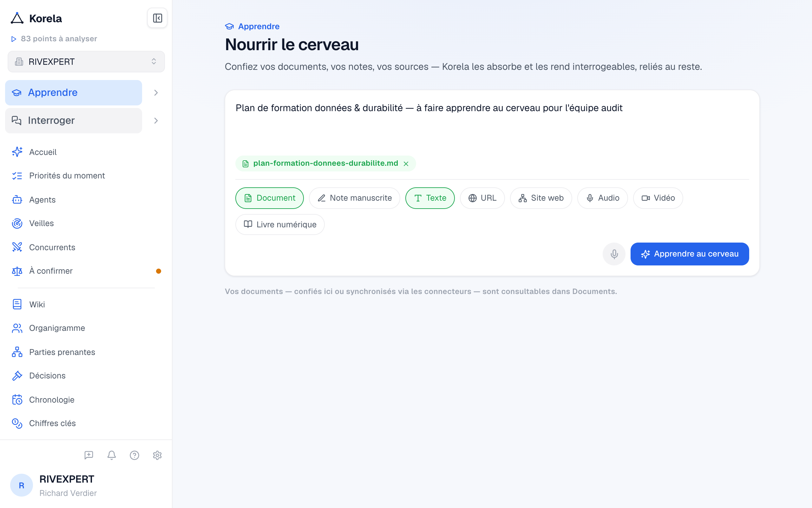Click the plan-formation-donnees-durabilite.md file chip
The image size is (812, 508).
click(325, 164)
